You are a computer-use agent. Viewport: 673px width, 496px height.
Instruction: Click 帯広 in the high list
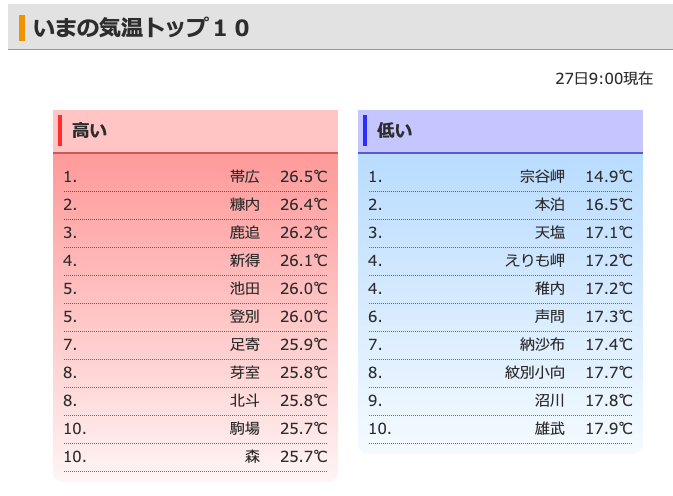[x=244, y=177]
